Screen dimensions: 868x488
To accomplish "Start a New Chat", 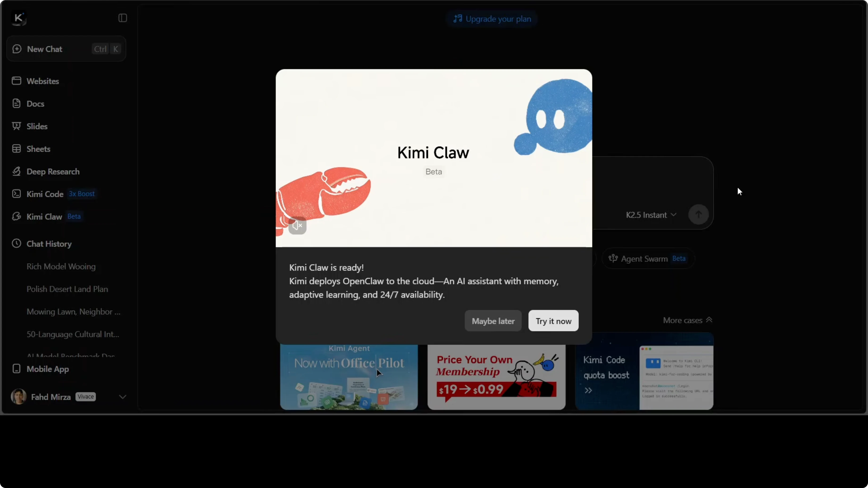I will pyautogui.click(x=45, y=49).
